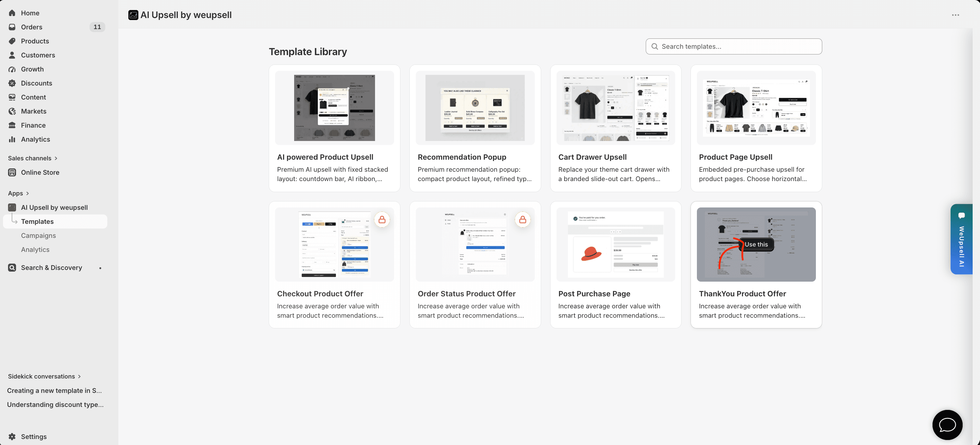
Task: Click 'AI Upsell by weupsell' header title
Action: pyautogui.click(x=186, y=15)
